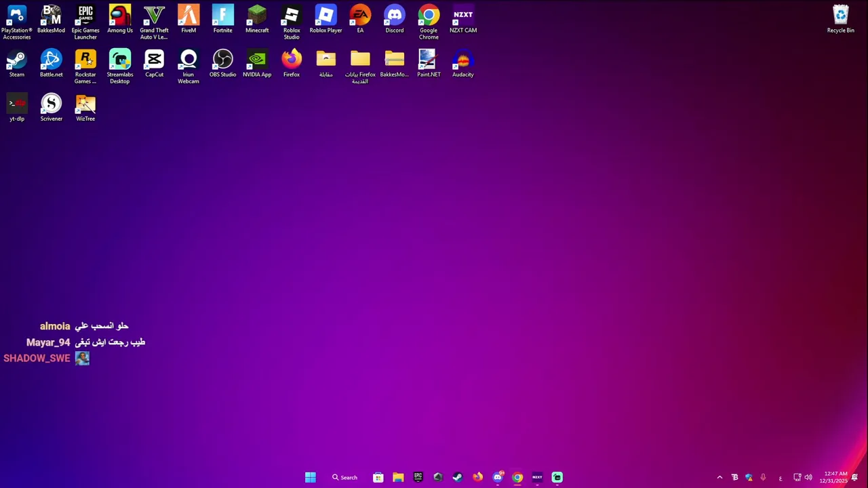Switch to Chrome on the taskbar
Image resolution: width=868 pixels, height=488 pixels.
[517, 477]
